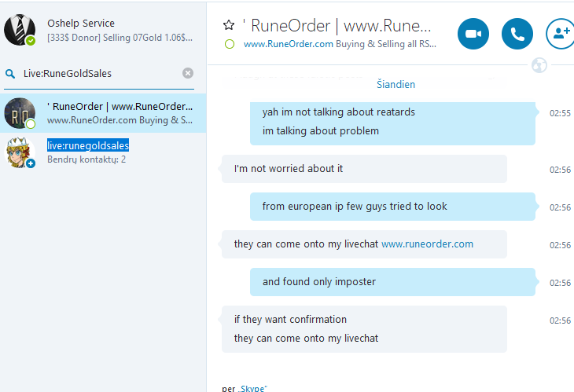Open www.runeorder.com link in livechat message
The image size is (574, 392).
pyautogui.click(x=427, y=244)
